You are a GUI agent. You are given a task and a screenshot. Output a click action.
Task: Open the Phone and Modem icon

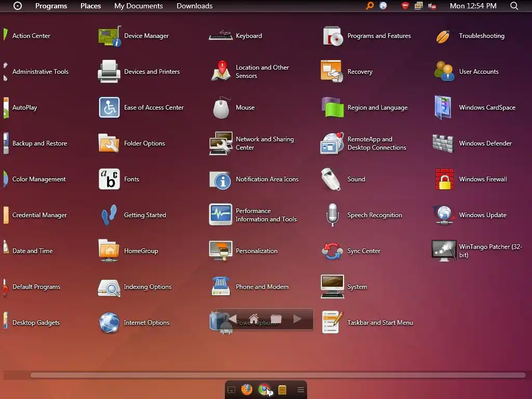[x=220, y=286]
